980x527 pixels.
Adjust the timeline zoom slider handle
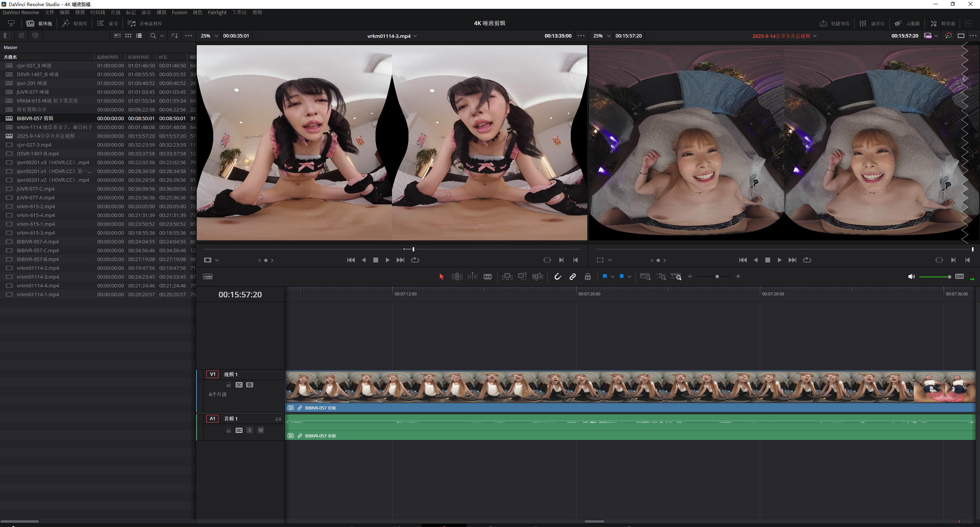[717, 276]
